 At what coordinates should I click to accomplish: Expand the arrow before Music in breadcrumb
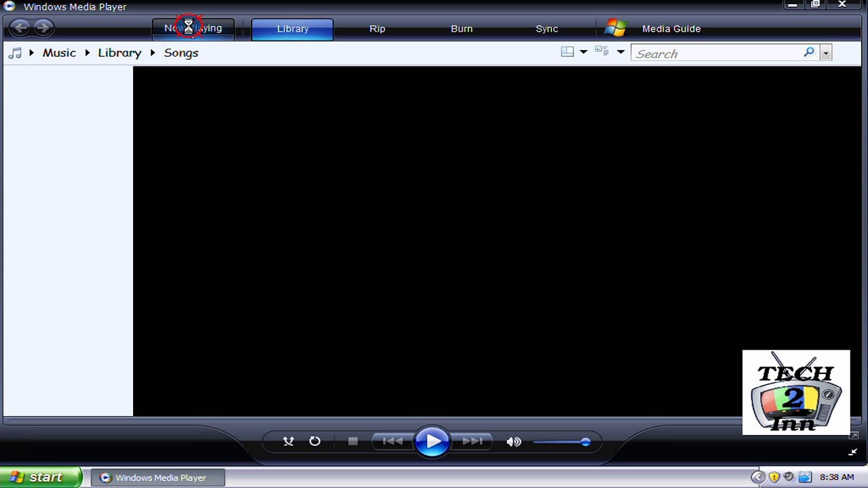coord(31,53)
